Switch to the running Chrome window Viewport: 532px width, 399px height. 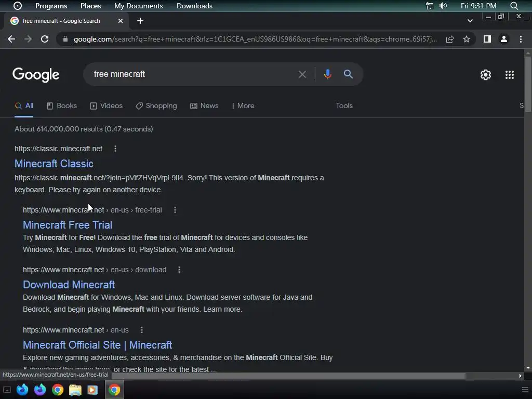pos(114,390)
